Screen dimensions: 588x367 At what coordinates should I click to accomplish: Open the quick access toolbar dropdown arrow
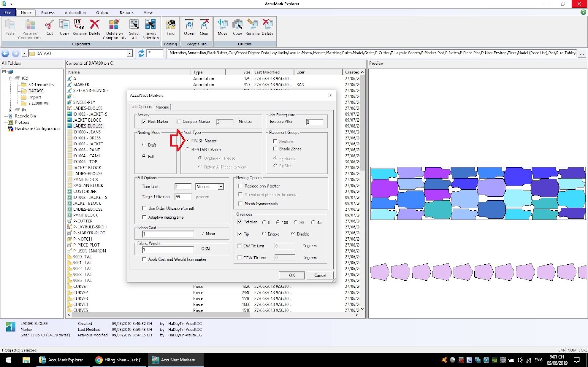click(x=11, y=4)
